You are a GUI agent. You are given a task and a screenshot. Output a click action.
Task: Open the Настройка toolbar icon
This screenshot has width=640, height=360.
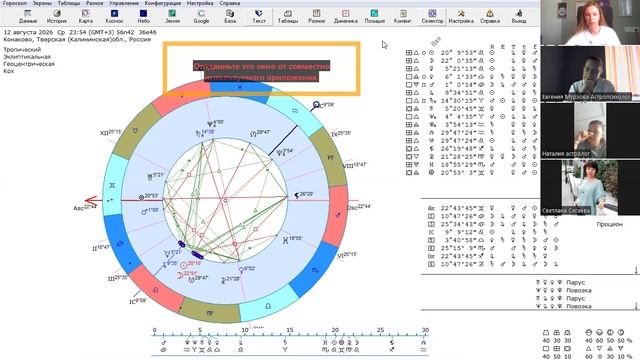(x=461, y=17)
